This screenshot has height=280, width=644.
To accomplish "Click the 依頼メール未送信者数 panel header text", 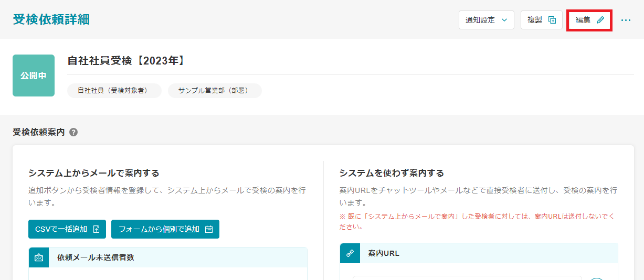I will coord(96,257).
